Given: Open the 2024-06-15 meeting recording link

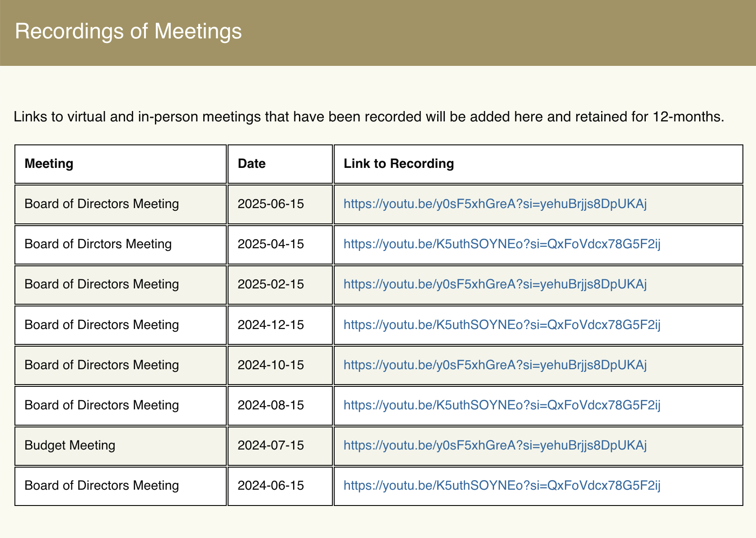Looking at the screenshot, I should [502, 486].
